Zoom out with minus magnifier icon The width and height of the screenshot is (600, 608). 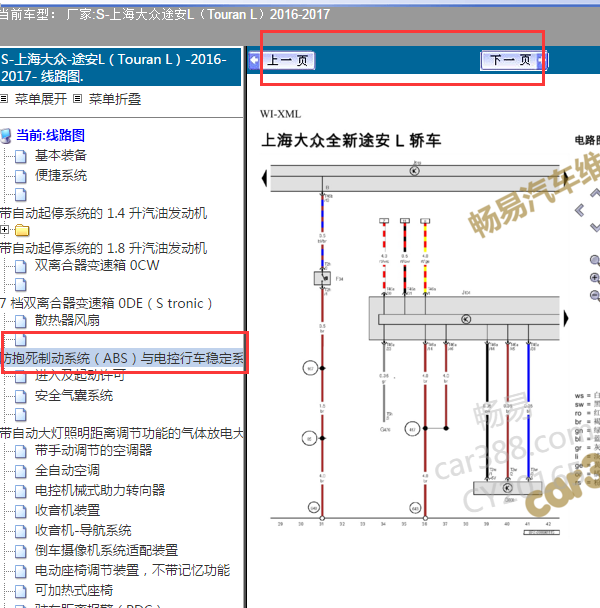(595, 295)
